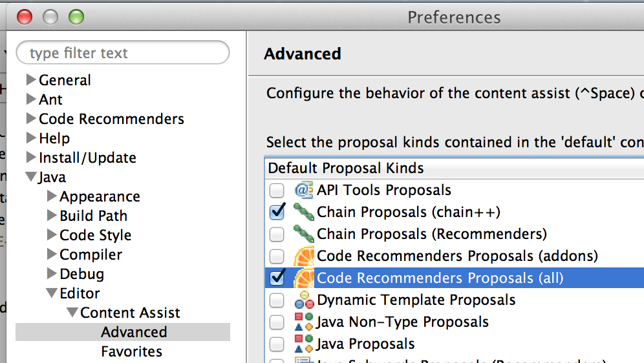Expand the Code Style section arrow

tap(52, 235)
